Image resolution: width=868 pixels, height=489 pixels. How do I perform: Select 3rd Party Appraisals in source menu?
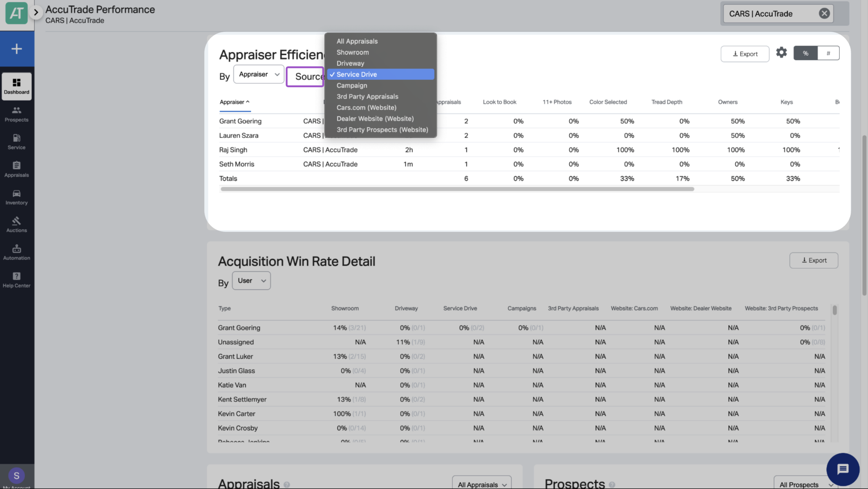pyautogui.click(x=380, y=97)
